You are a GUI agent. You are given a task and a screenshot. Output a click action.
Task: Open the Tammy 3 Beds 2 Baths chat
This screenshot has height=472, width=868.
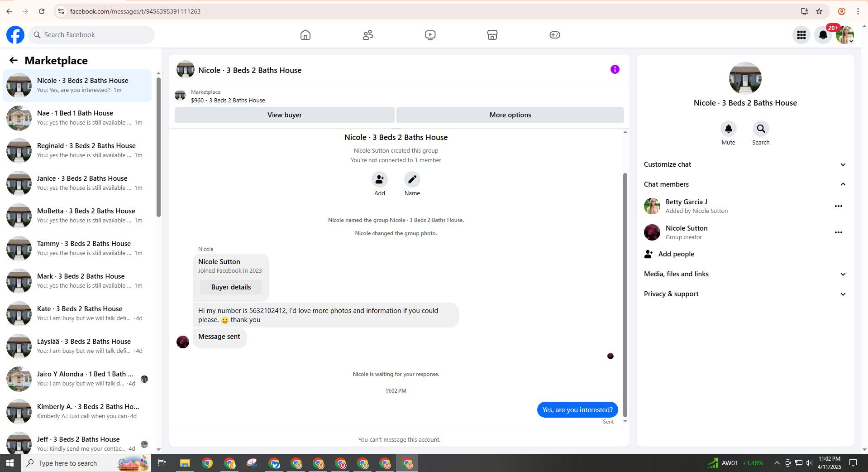point(77,248)
